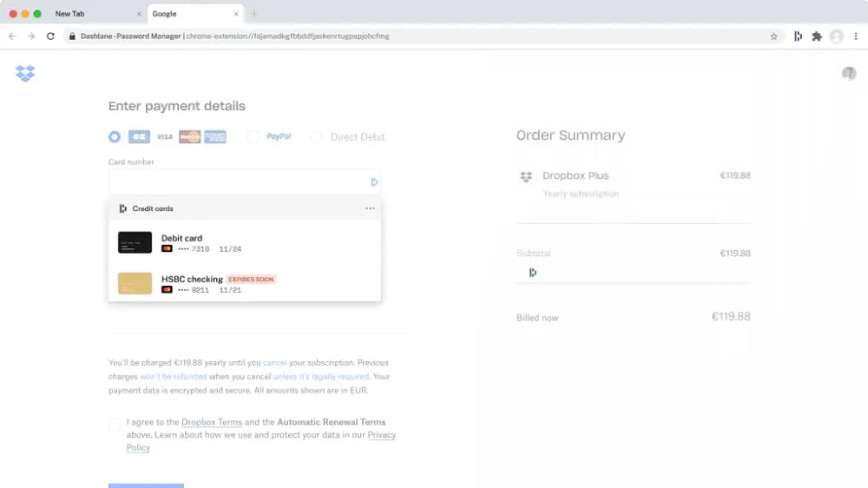Click the Order Summary heading

[x=571, y=135]
